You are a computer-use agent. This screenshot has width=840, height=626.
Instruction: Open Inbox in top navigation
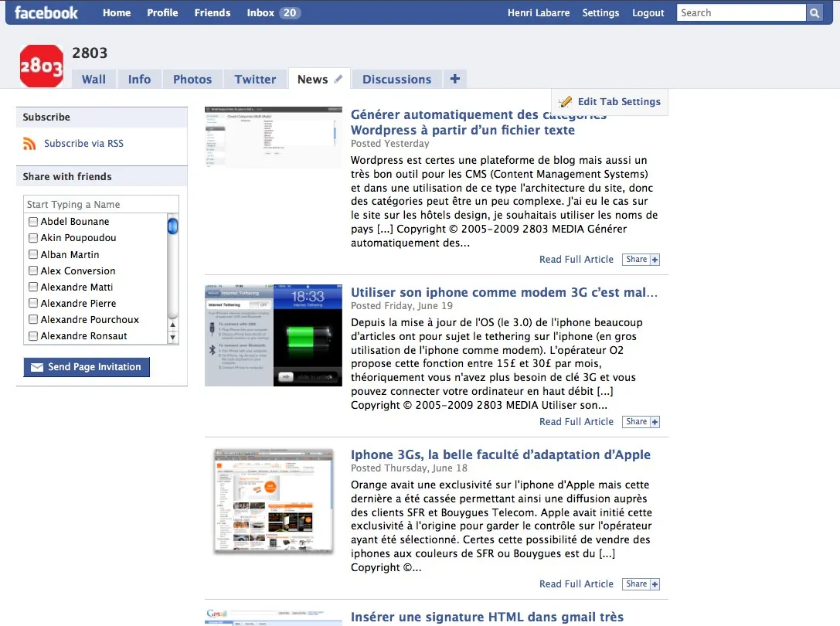[x=260, y=13]
